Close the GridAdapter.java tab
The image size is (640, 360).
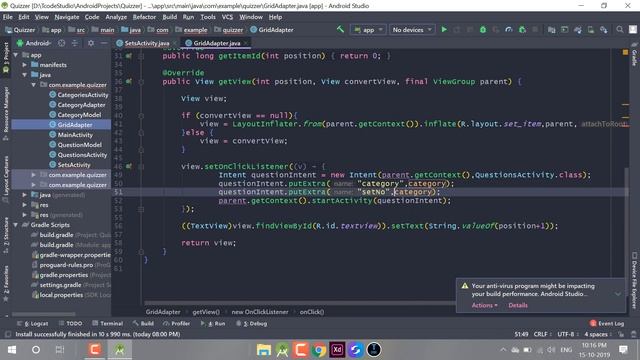click(x=246, y=43)
